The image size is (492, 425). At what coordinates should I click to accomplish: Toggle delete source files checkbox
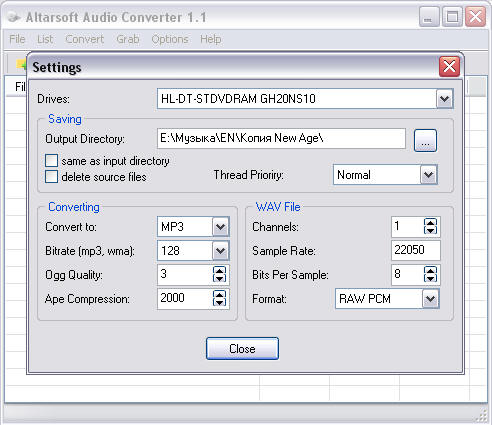pyautogui.click(x=51, y=177)
